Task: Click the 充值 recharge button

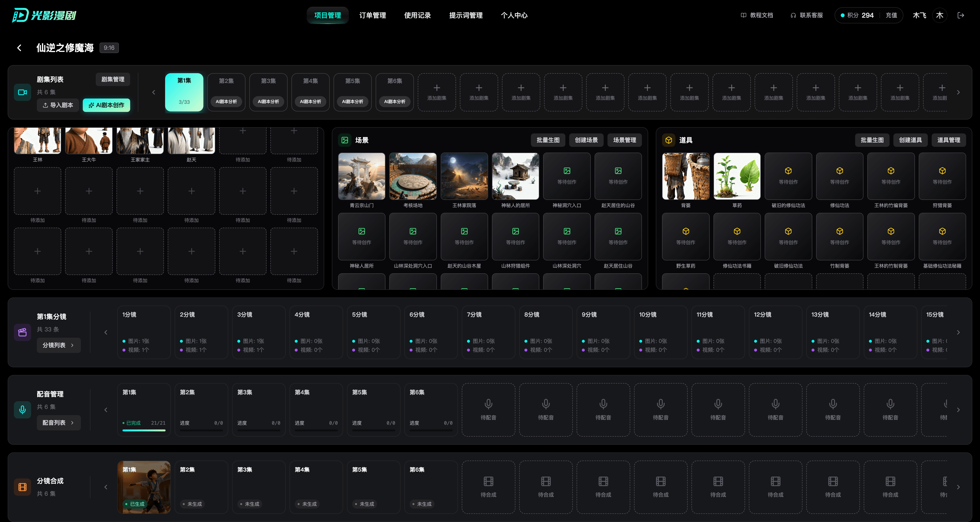Action: tap(891, 15)
